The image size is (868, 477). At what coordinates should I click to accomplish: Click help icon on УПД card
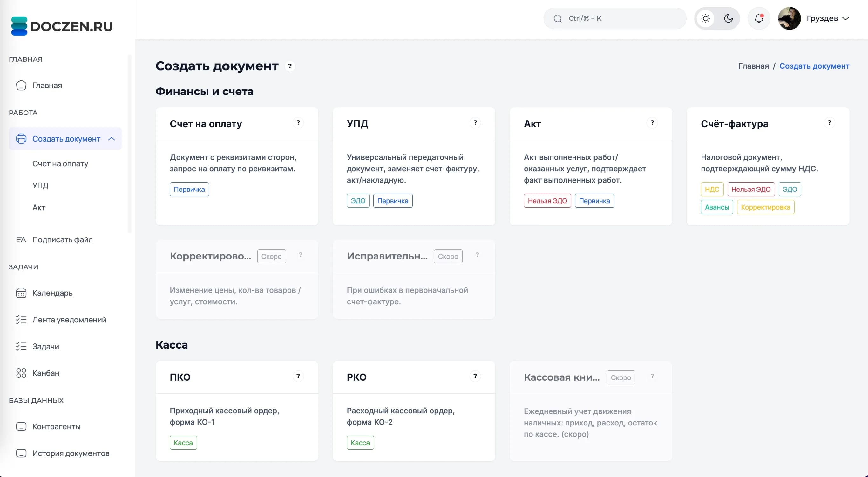pos(475,122)
